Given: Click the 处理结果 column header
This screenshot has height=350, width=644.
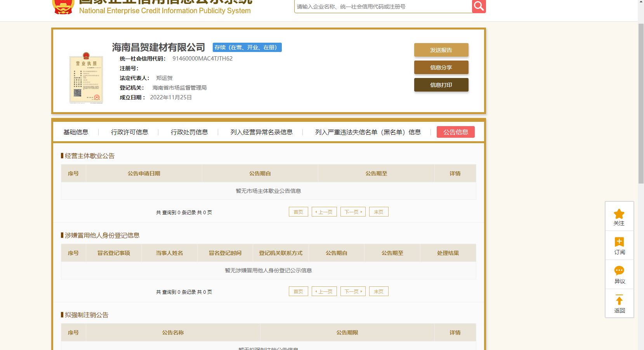Looking at the screenshot, I should point(448,253).
